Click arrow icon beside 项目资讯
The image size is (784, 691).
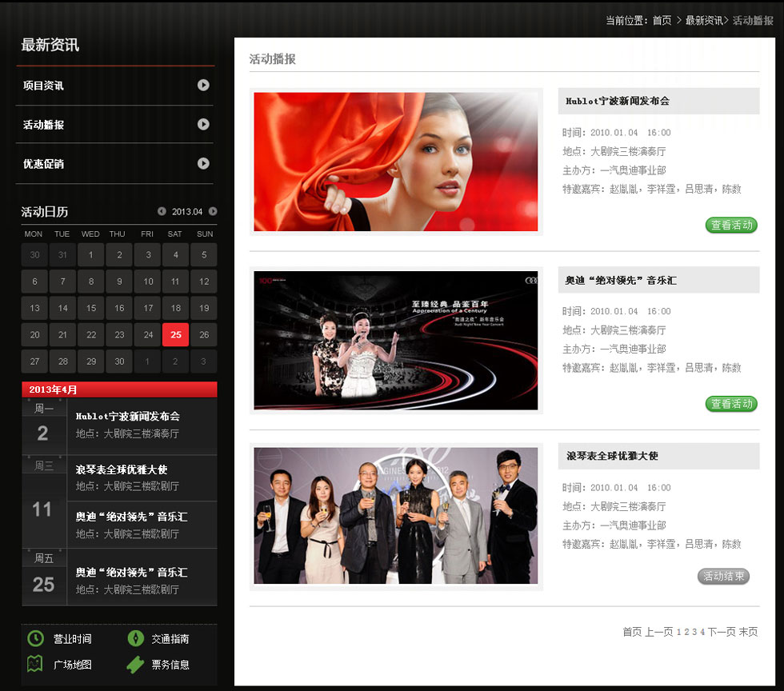coord(203,86)
